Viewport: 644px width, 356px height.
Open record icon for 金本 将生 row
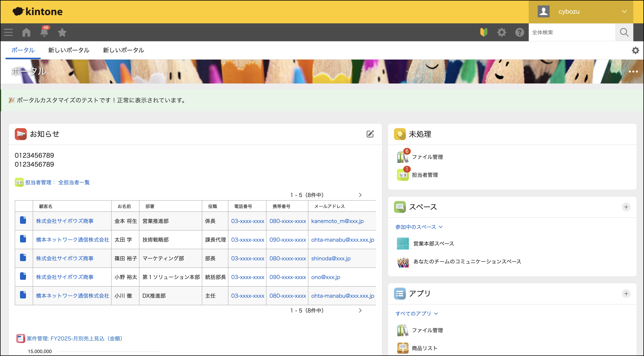point(23,220)
